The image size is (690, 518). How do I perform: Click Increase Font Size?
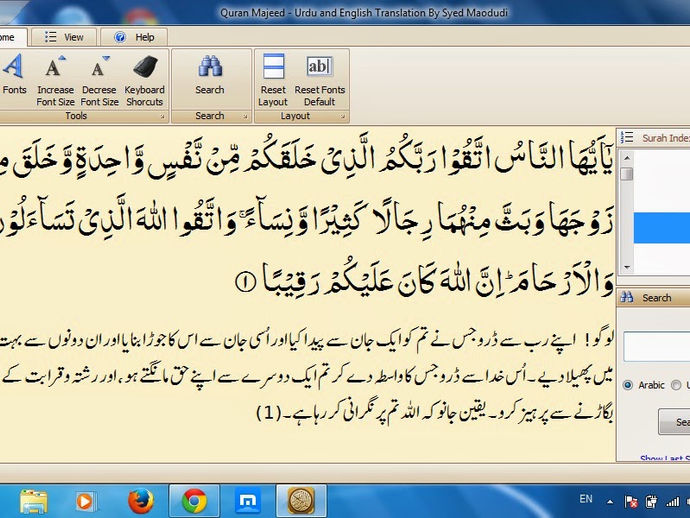[x=55, y=80]
